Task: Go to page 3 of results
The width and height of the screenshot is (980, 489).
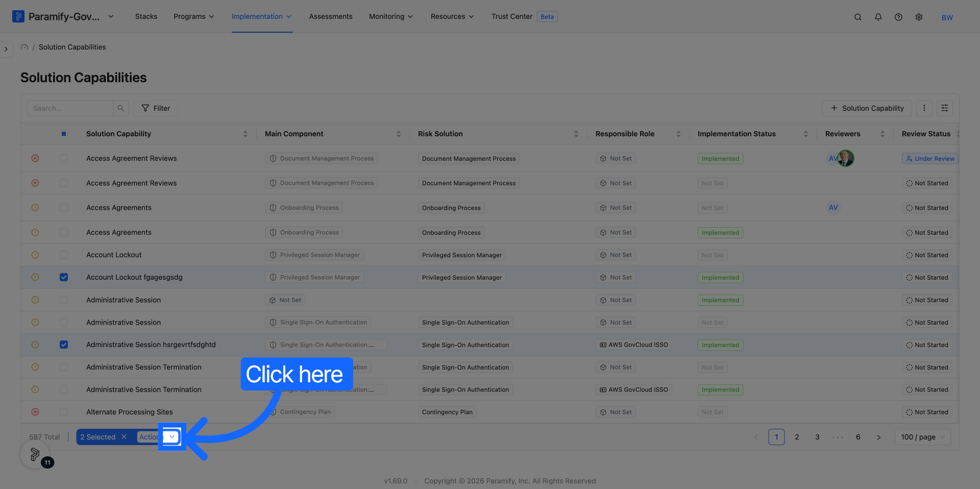Action: (817, 437)
